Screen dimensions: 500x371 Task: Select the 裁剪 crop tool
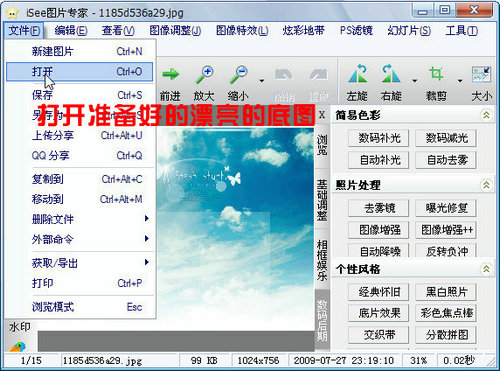click(436, 73)
